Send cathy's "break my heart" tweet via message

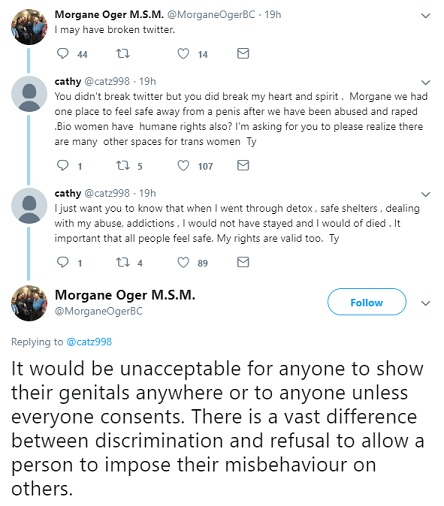tap(243, 165)
